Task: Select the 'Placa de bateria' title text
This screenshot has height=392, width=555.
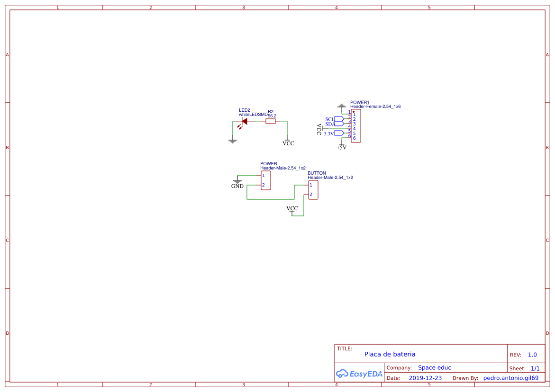Action: coord(390,354)
